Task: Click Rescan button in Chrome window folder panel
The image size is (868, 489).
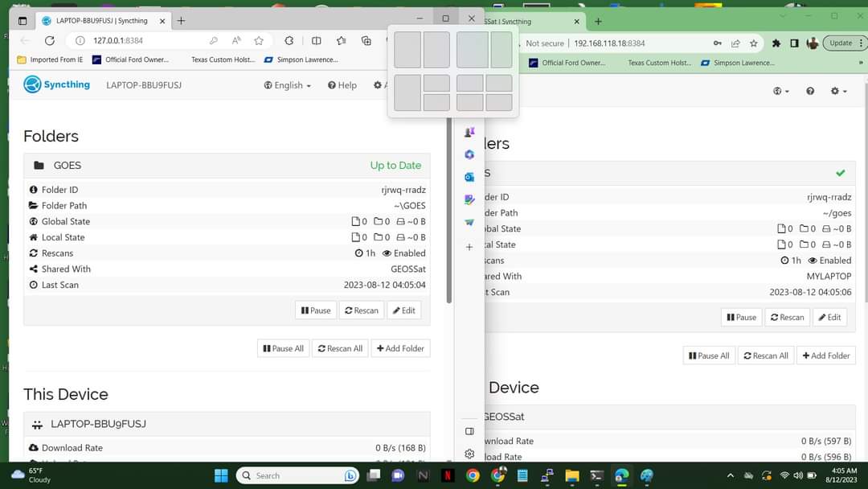Action: (x=787, y=318)
